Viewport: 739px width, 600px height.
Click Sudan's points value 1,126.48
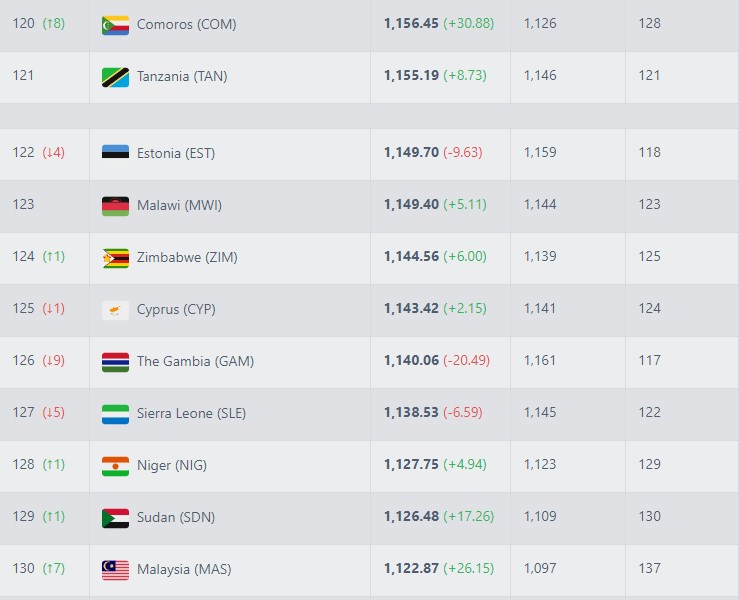pos(411,517)
